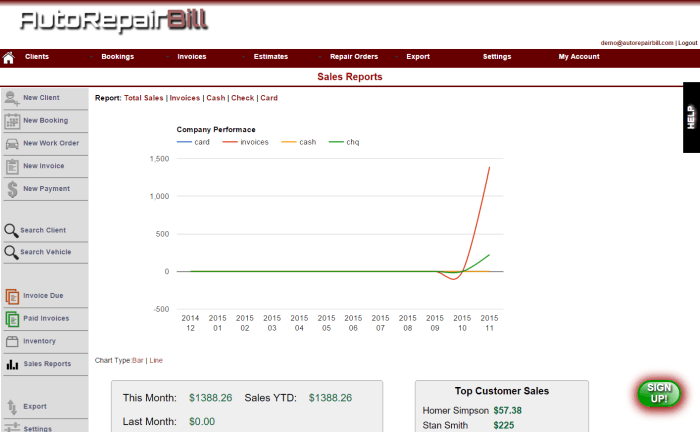Image resolution: width=700 pixels, height=432 pixels.
Task: Click the Sales Reports bar chart icon
Action: click(x=12, y=364)
